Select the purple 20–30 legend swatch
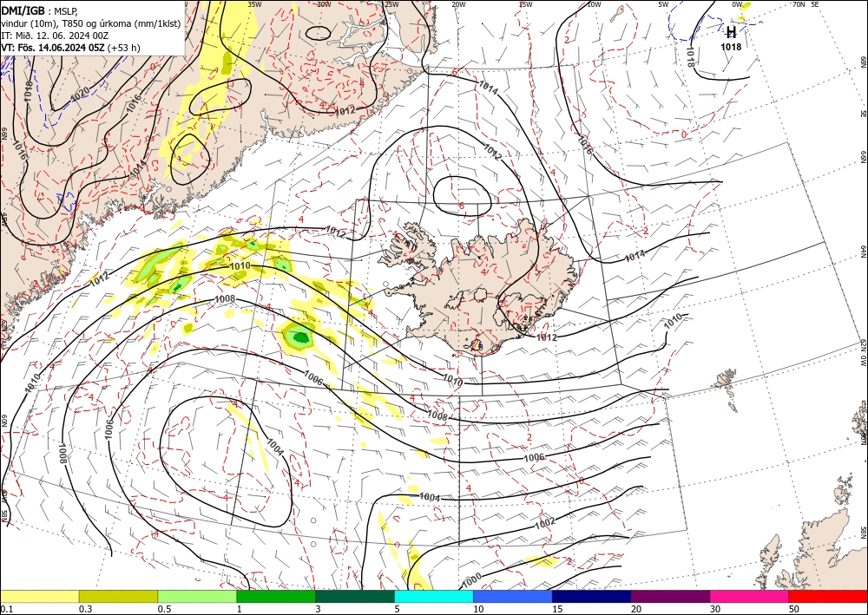Image resolution: width=868 pixels, height=615 pixels. click(670, 596)
